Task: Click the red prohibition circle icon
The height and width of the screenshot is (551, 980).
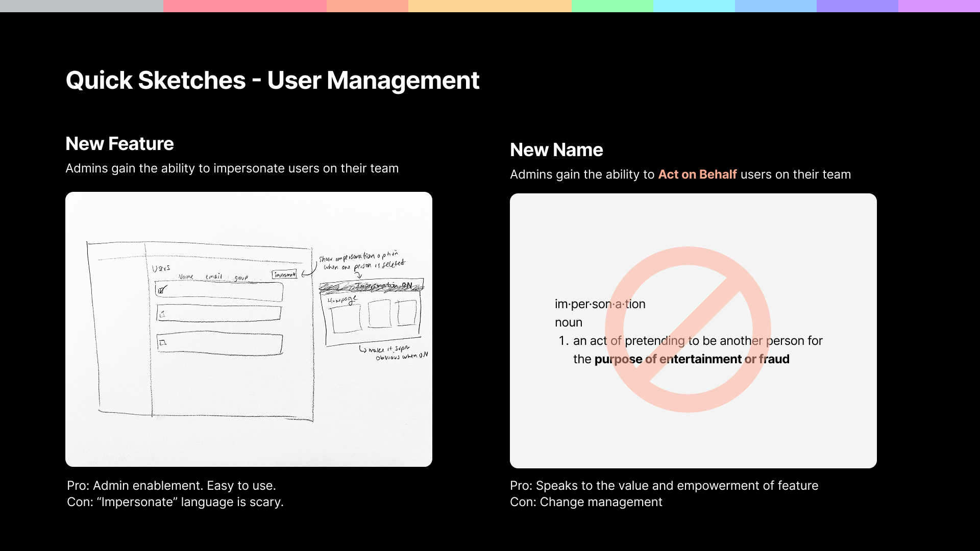Action: [x=688, y=330]
